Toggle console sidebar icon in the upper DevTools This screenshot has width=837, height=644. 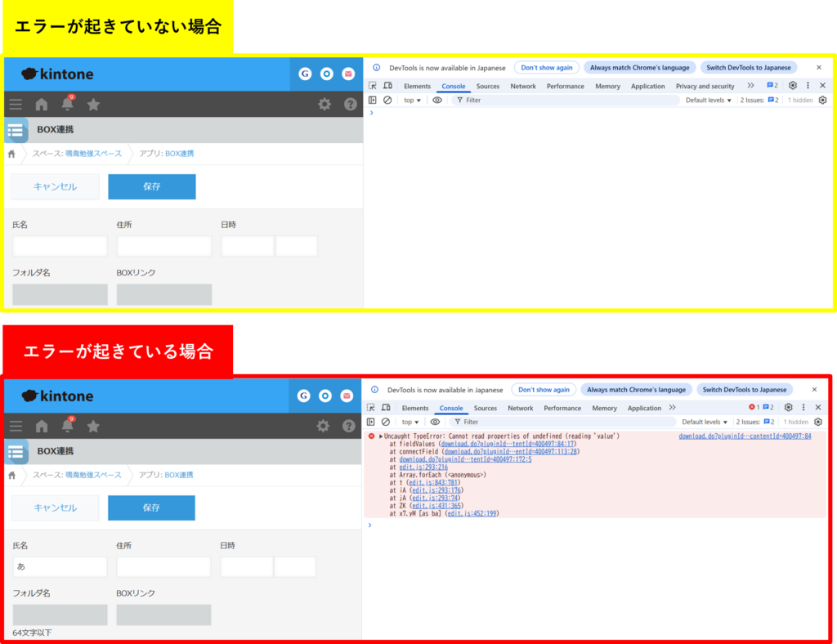373,100
